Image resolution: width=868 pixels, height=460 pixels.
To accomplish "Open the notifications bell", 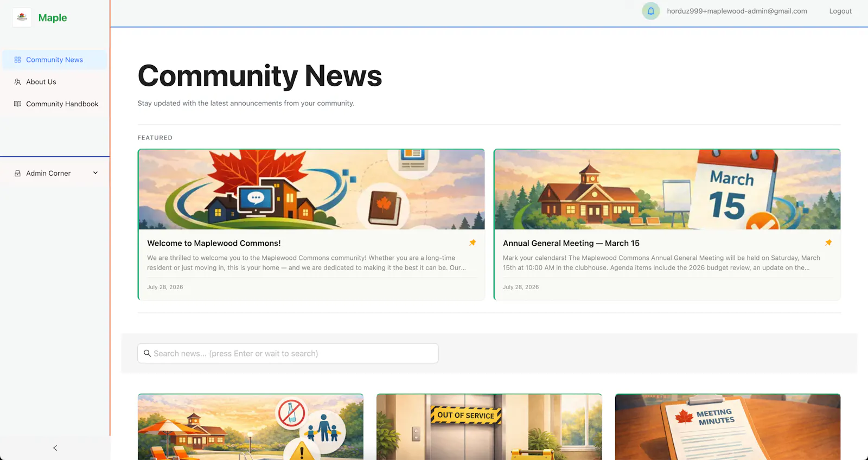I will 650,11.
